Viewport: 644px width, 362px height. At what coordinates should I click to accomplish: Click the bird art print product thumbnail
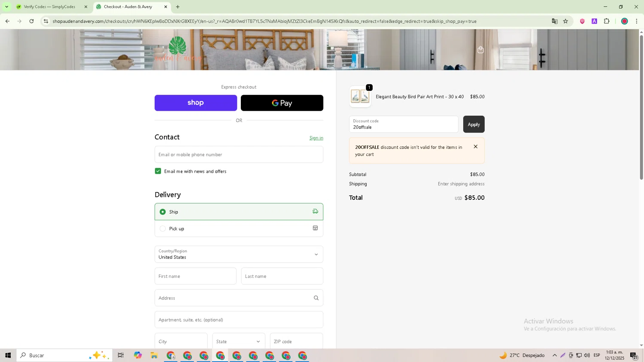pyautogui.click(x=360, y=97)
